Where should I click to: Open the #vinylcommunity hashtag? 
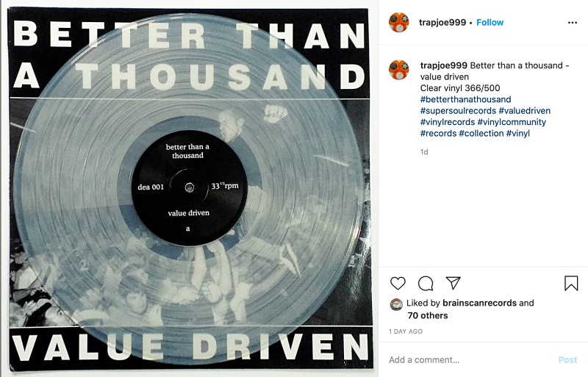(512, 122)
